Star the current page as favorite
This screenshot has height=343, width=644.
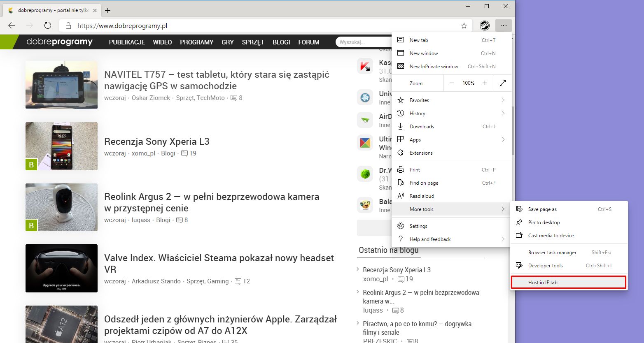point(464,25)
